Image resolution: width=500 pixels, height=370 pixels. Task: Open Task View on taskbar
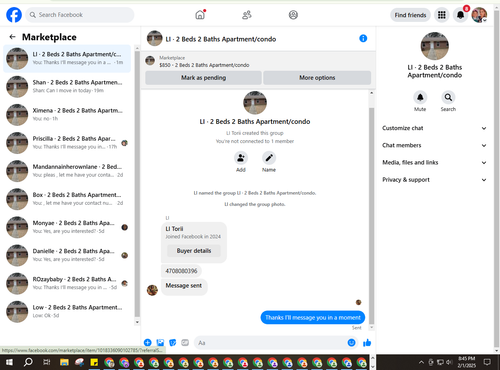(x=47, y=362)
